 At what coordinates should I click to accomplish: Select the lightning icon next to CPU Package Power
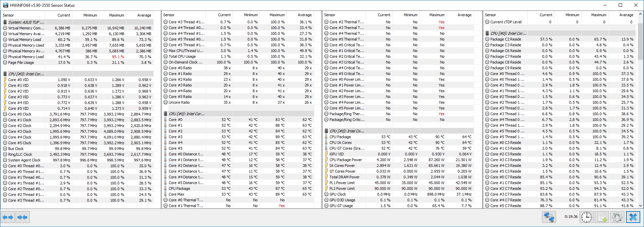point(326,160)
